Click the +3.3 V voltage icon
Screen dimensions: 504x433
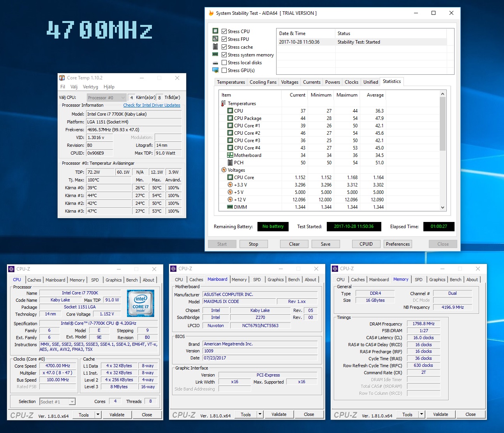(x=230, y=185)
